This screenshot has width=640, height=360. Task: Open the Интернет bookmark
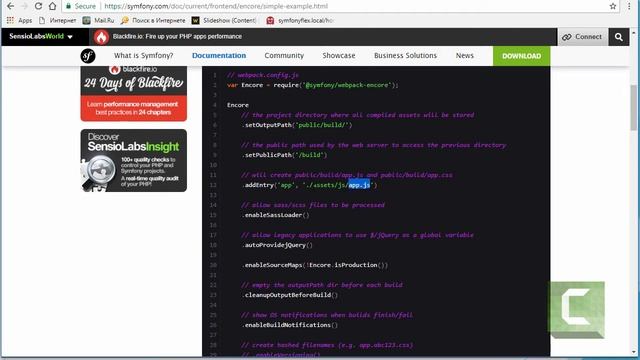coord(58,20)
